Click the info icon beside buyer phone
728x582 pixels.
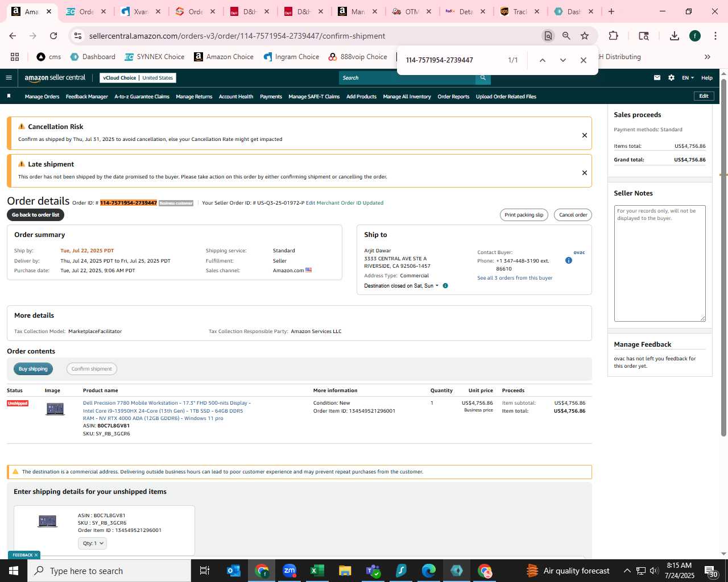point(569,260)
